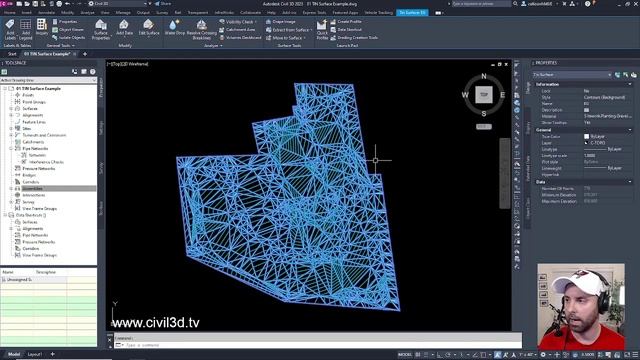
Task: Click the Catchment Area tool
Action: 237,29
